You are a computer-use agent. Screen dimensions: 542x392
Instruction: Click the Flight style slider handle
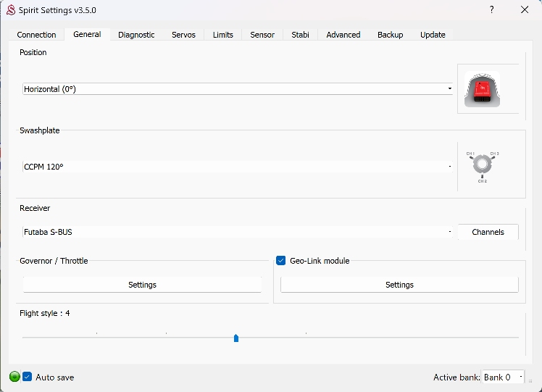click(236, 338)
